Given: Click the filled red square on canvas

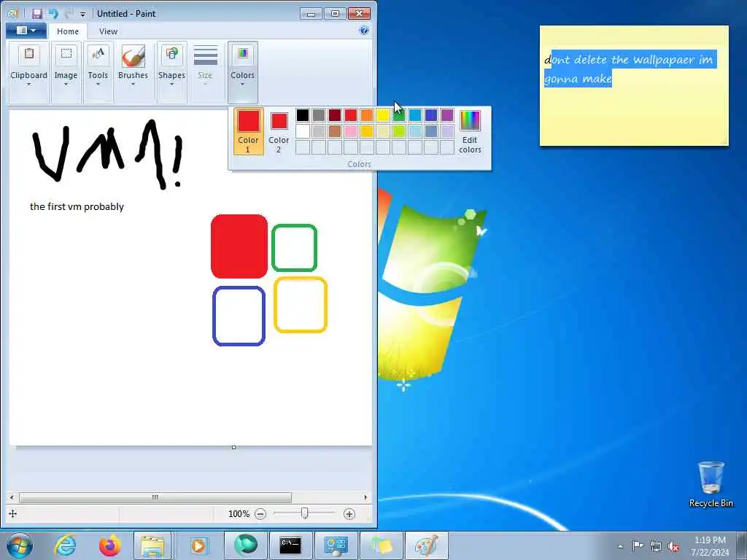Looking at the screenshot, I should (239, 246).
